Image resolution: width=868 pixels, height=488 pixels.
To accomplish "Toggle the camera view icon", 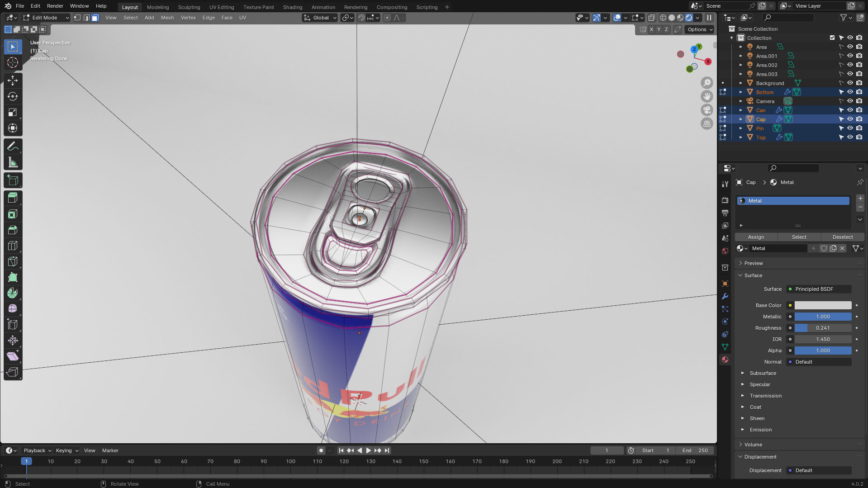I will [x=707, y=110].
